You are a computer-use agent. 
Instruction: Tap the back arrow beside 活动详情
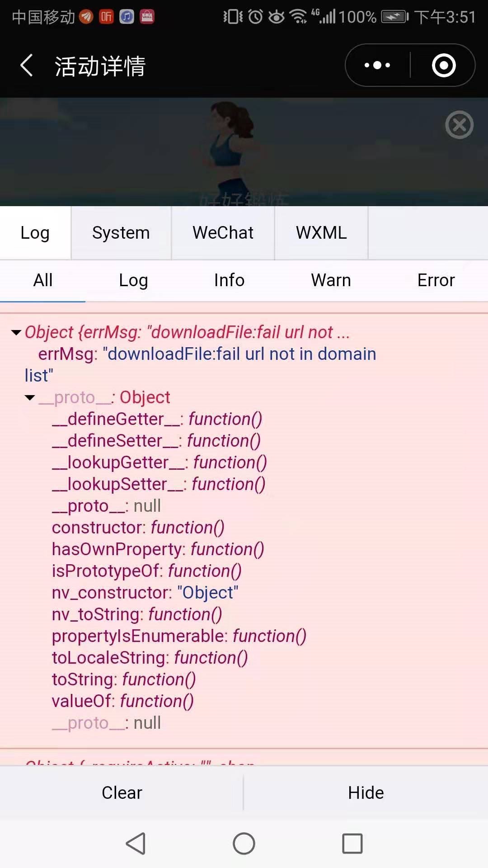tap(27, 66)
